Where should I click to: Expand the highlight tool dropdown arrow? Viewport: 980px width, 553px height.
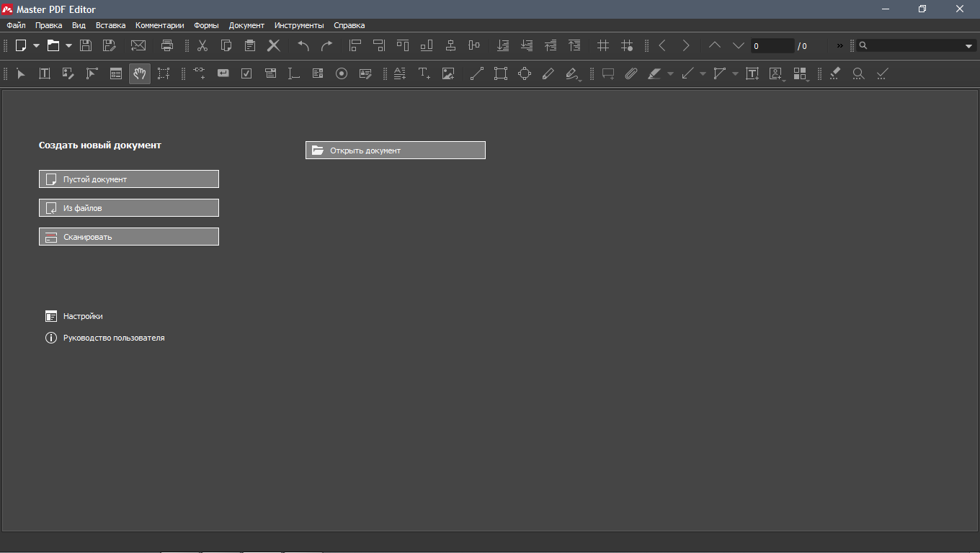[670, 73]
